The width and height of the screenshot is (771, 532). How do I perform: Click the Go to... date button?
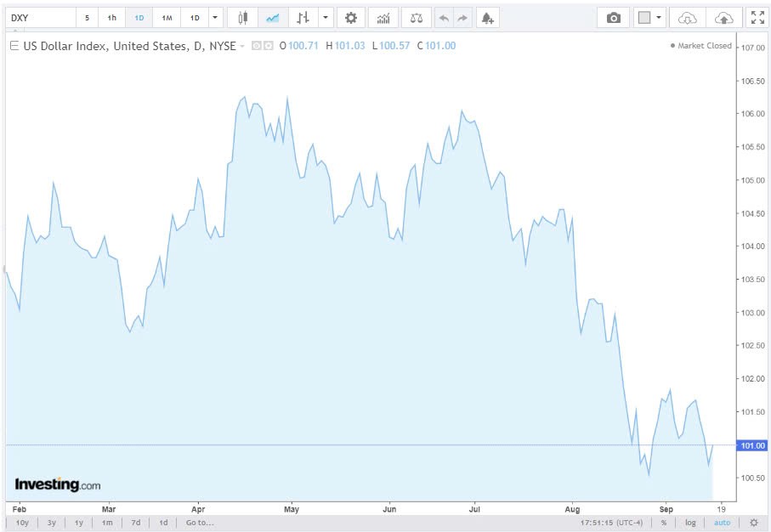pos(201,523)
